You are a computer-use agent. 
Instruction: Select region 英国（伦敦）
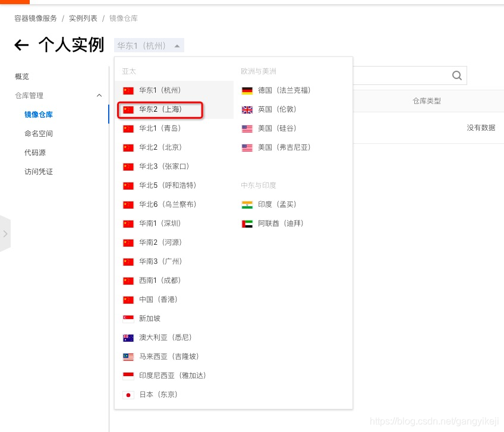293,109
